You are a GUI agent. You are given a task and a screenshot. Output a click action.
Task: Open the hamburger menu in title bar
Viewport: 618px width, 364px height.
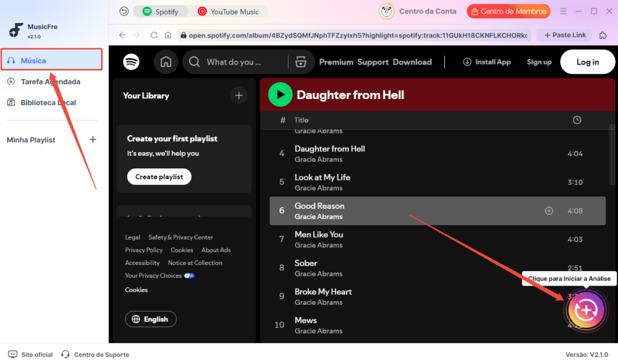click(563, 11)
